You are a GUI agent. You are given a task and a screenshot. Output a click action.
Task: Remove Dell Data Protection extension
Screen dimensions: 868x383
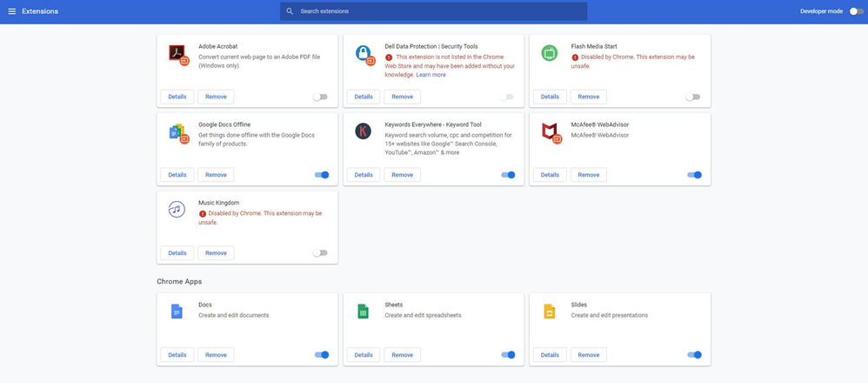pos(403,97)
